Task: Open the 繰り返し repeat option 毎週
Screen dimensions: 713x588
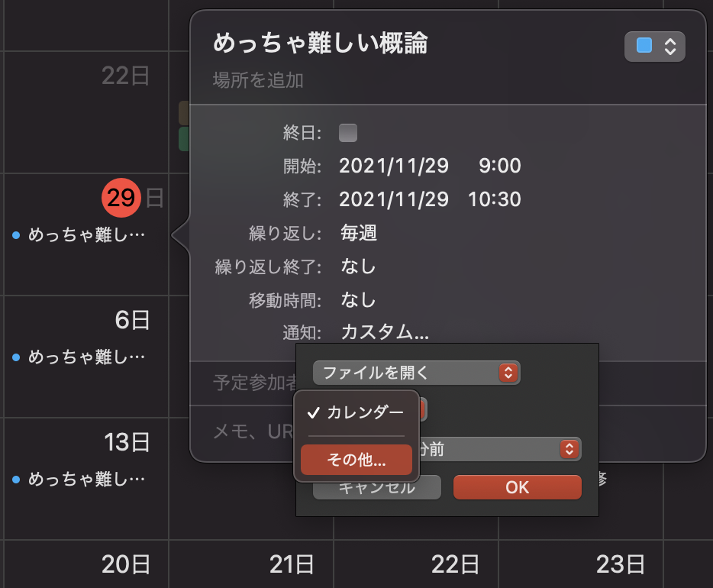Action: [x=359, y=234]
